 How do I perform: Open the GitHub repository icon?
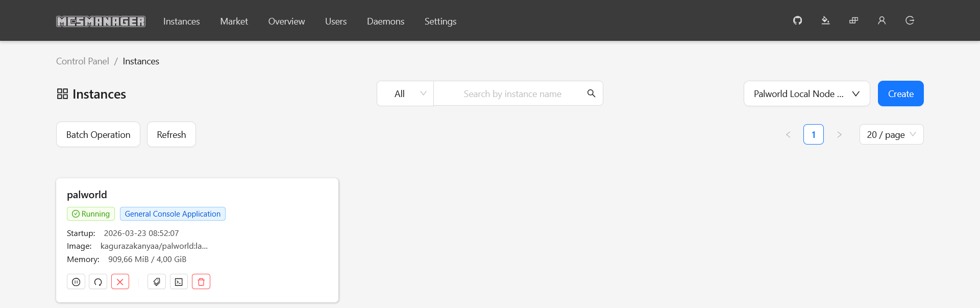click(x=797, y=20)
